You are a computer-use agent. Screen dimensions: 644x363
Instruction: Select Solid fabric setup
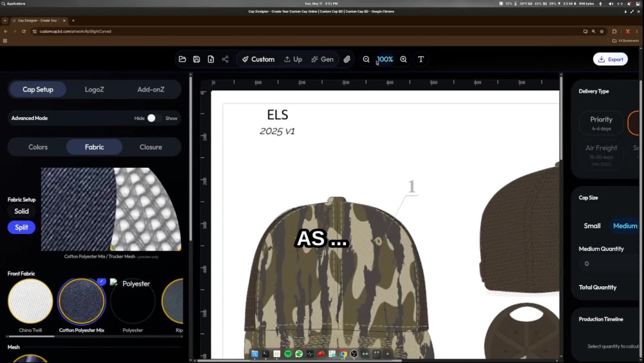[21, 211]
